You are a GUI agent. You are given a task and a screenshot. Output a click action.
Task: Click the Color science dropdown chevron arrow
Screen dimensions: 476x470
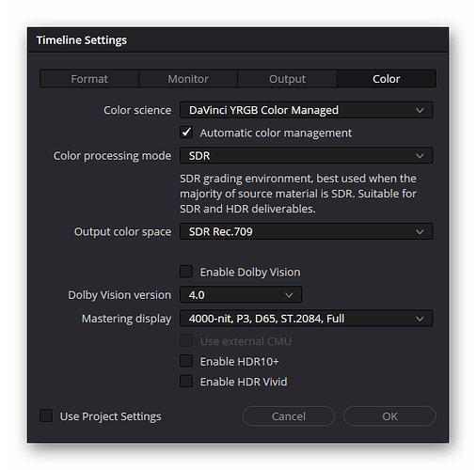(x=420, y=110)
